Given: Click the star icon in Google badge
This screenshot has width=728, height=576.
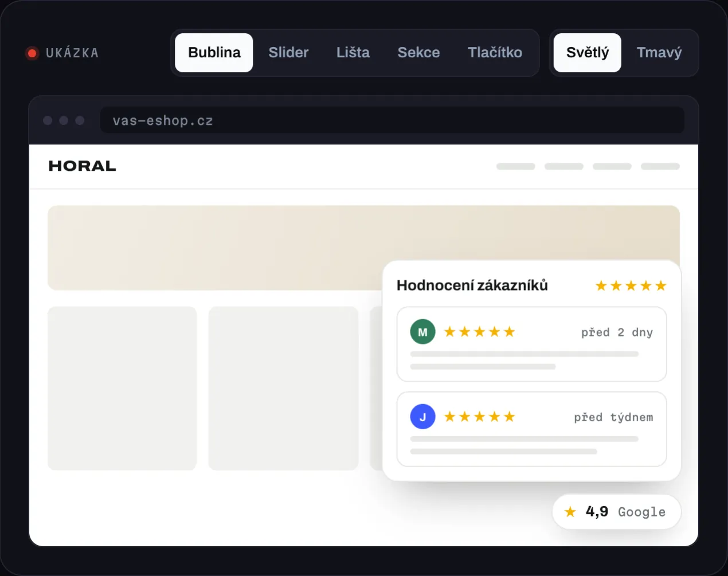Looking at the screenshot, I should coord(570,512).
